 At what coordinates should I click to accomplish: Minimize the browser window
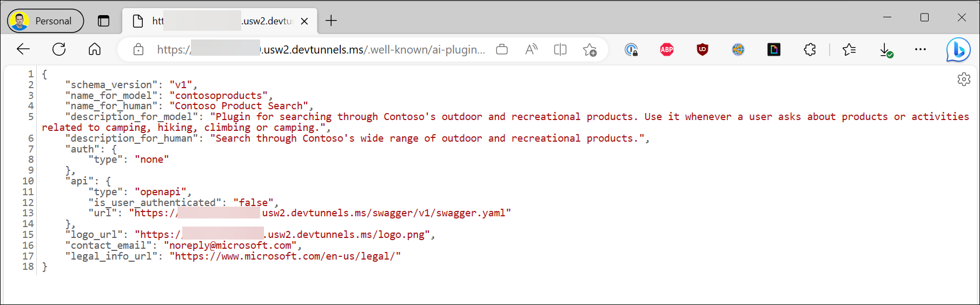click(x=887, y=17)
